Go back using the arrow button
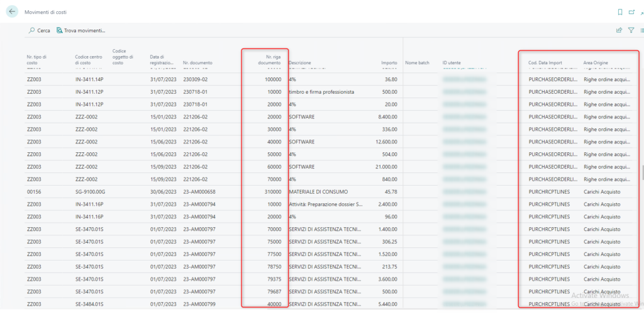Viewport: 644px width, 314px height. [x=12, y=11]
